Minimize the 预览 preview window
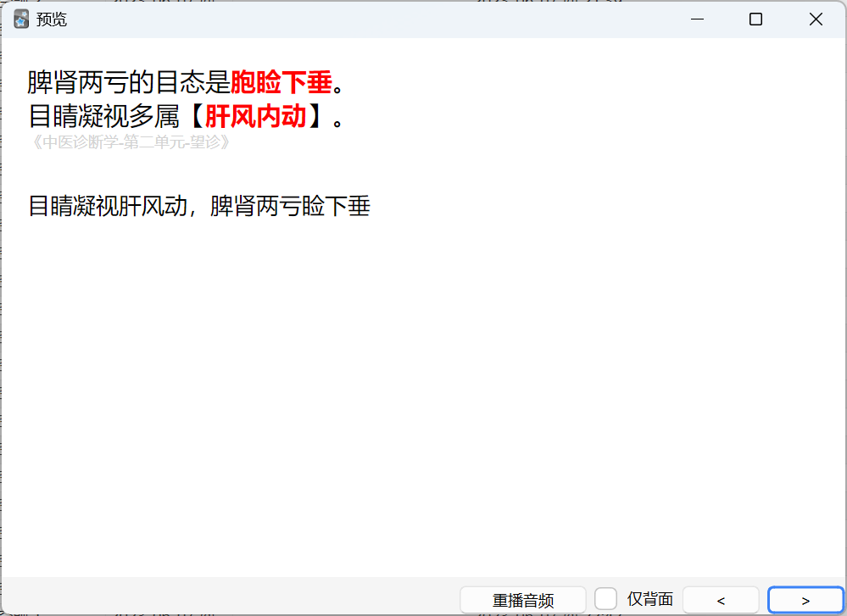847x616 pixels. coord(698,19)
